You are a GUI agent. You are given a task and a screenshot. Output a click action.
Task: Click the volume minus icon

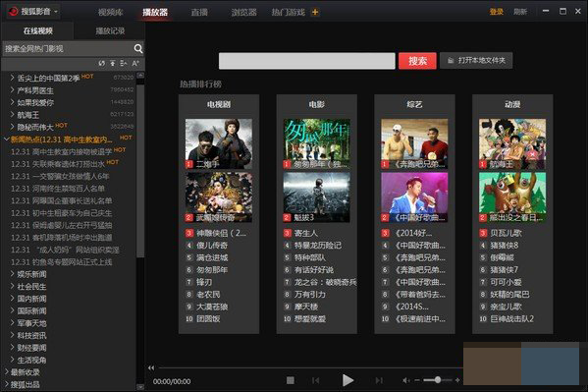[x=417, y=380]
